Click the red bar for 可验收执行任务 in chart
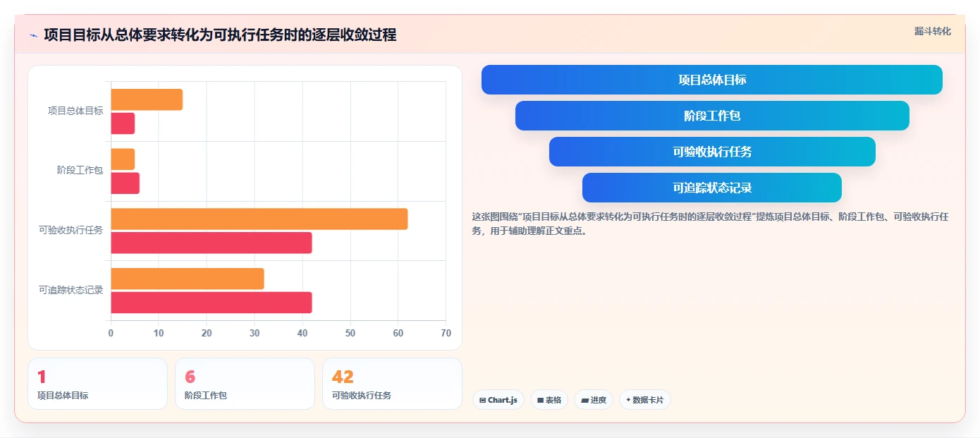 (212, 243)
